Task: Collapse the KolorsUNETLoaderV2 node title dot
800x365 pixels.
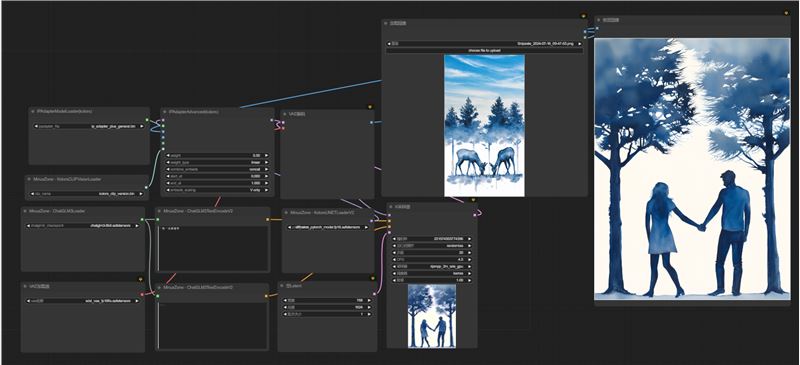Action: click(287, 211)
